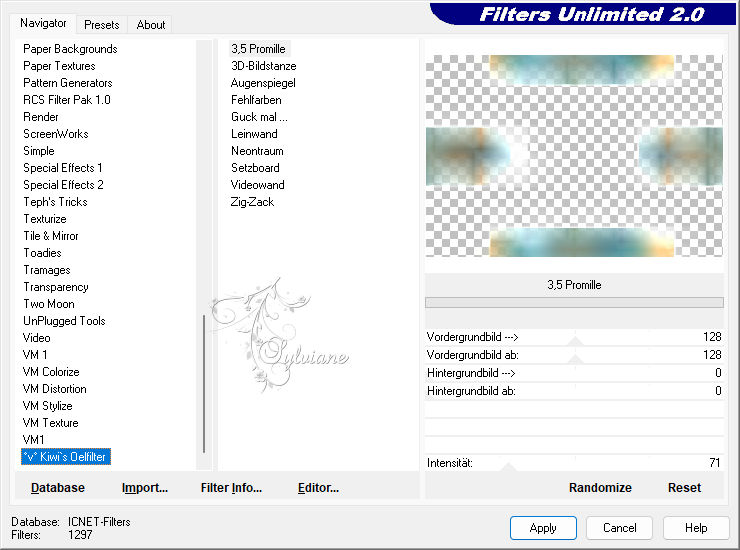Viewport: 740px width, 550px height.
Task: Select the Guck mal ... filter
Action: pyautogui.click(x=259, y=117)
